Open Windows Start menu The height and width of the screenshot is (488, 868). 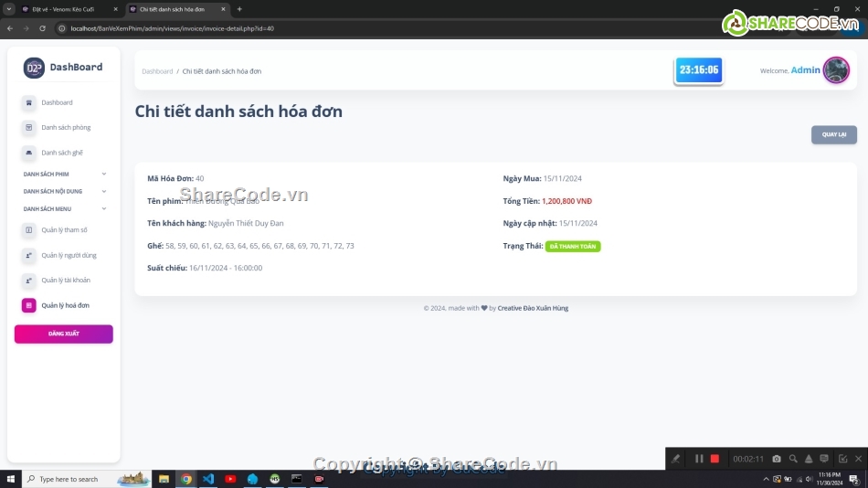pos(11,479)
